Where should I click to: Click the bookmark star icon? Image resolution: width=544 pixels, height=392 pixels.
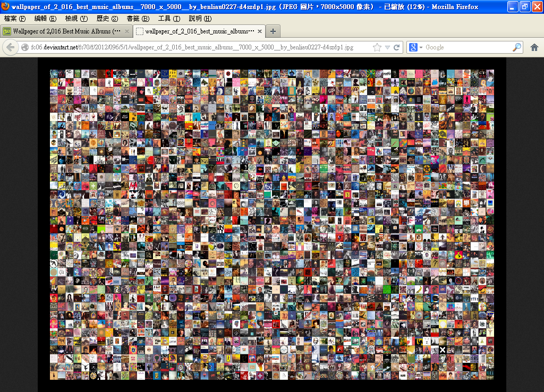[377, 47]
